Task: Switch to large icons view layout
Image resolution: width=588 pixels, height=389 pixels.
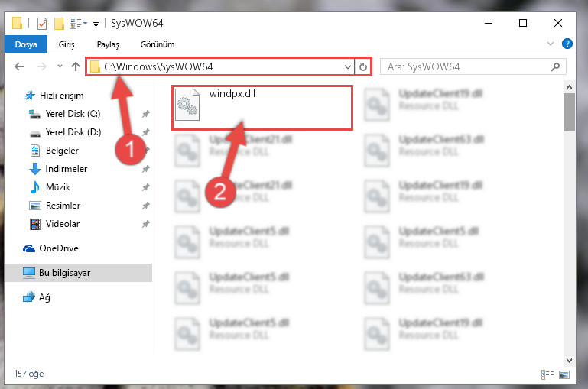Action: pos(564,374)
